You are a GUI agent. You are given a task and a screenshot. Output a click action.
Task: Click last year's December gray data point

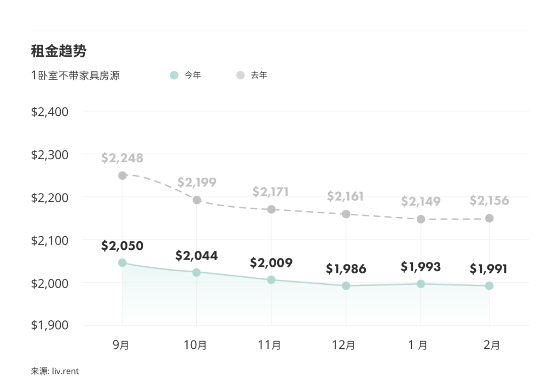[x=346, y=214]
